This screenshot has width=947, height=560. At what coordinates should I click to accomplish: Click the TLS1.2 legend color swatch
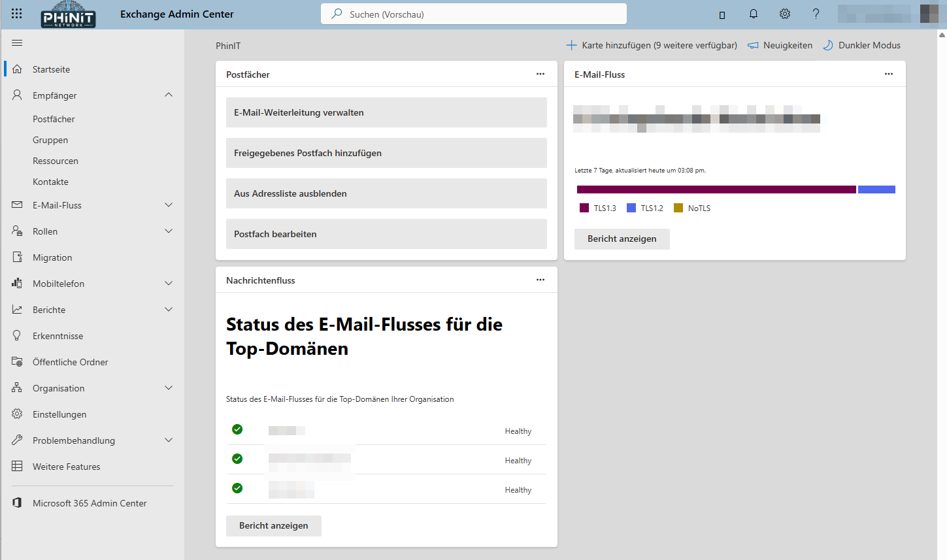click(631, 208)
